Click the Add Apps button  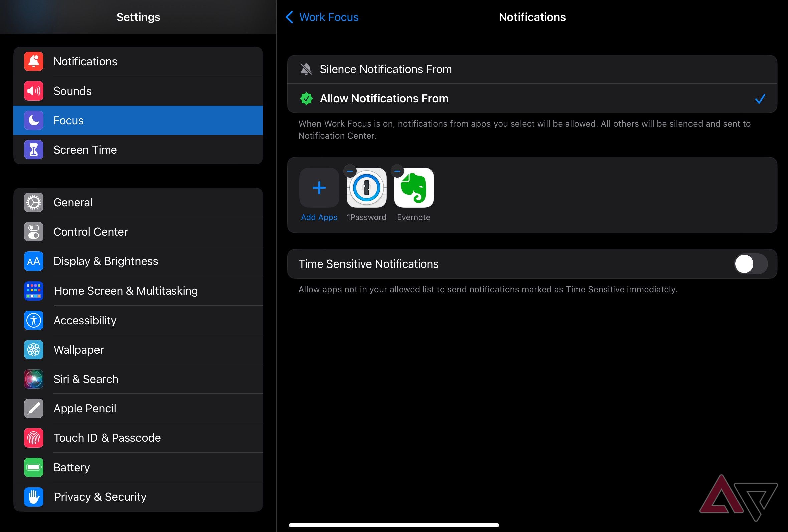pyautogui.click(x=319, y=187)
